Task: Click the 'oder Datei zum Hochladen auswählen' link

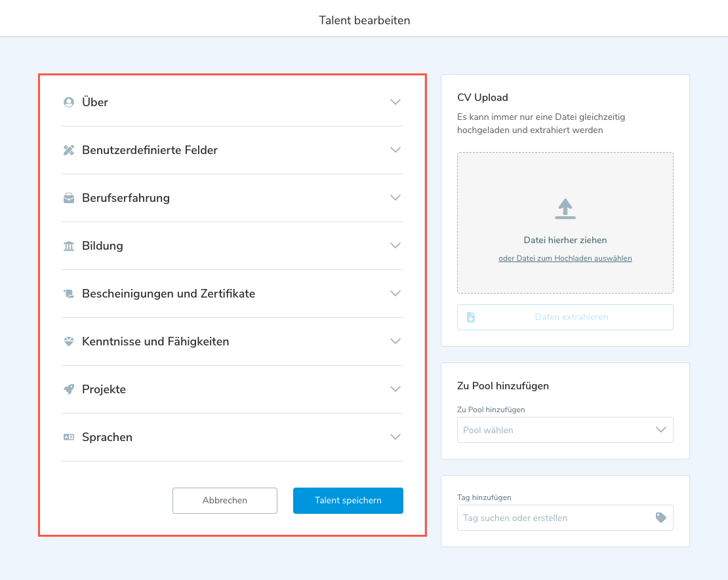Action: click(565, 258)
